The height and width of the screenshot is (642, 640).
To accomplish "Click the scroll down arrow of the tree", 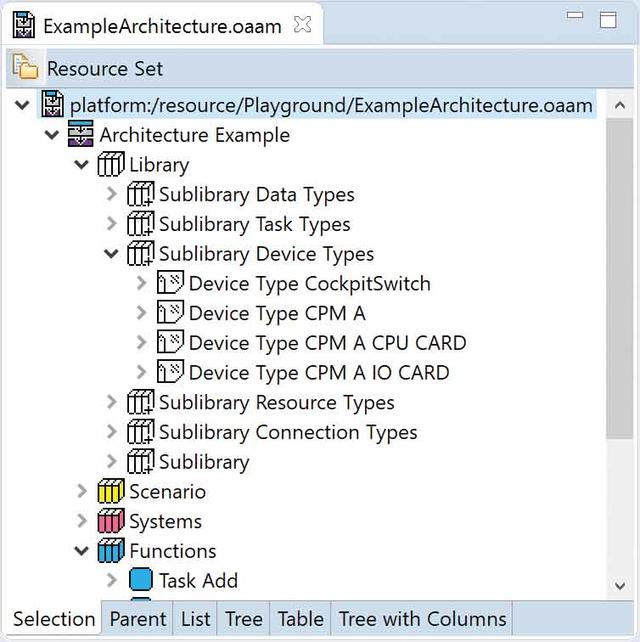I will [x=620, y=586].
